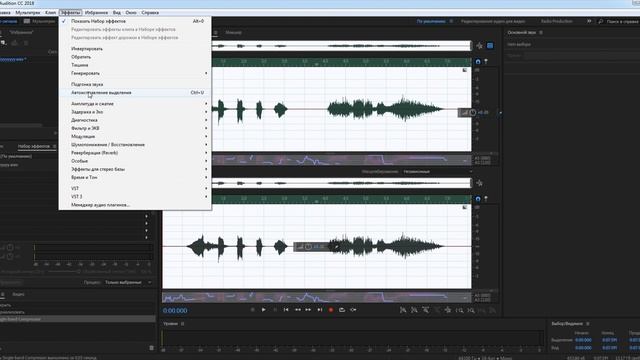The width and height of the screenshot is (640, 360).
Task: Expand the Генерировать submenu
Action: [135, 73]
